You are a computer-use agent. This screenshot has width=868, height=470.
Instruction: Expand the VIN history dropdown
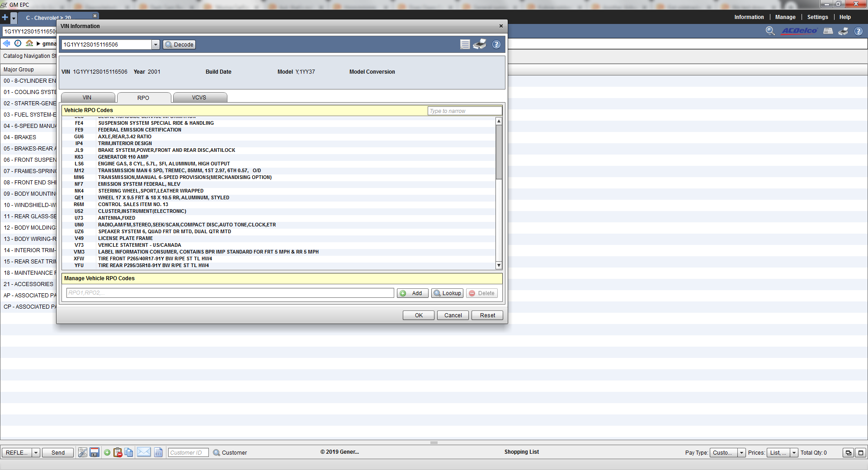click(156, 45)
